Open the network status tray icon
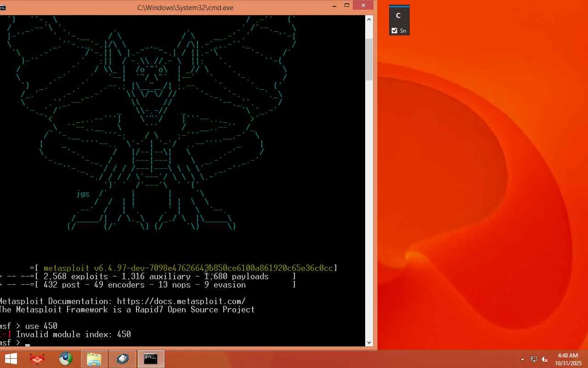Viewport: 588px width, 368px height. pyautogui.click(x=534, y=359)
